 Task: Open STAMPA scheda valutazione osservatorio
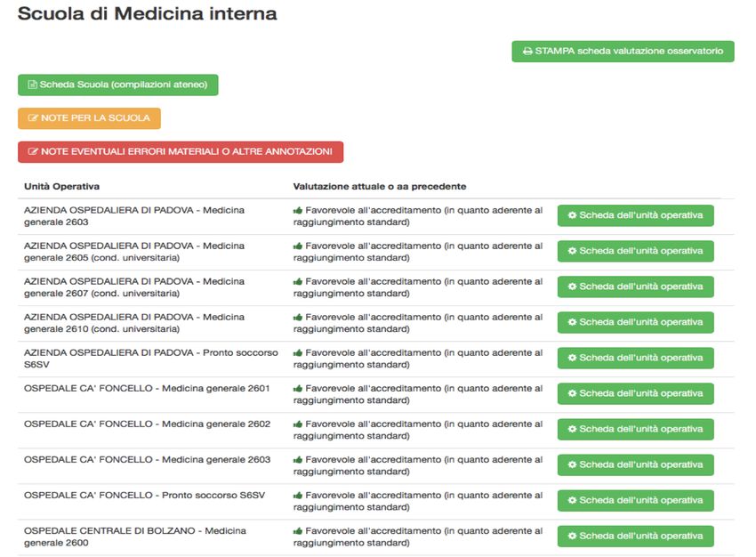tap(623, 51)
